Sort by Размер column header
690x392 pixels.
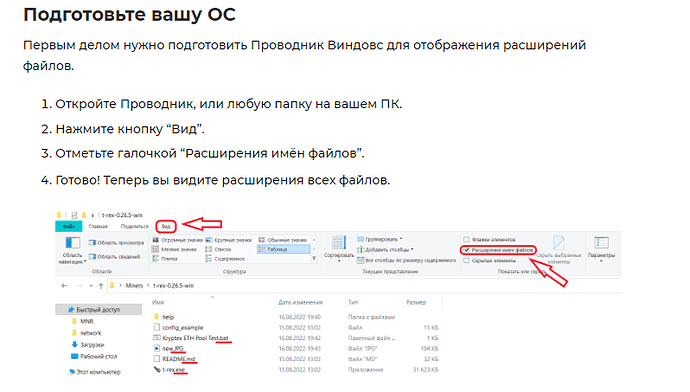pos(416,302)
